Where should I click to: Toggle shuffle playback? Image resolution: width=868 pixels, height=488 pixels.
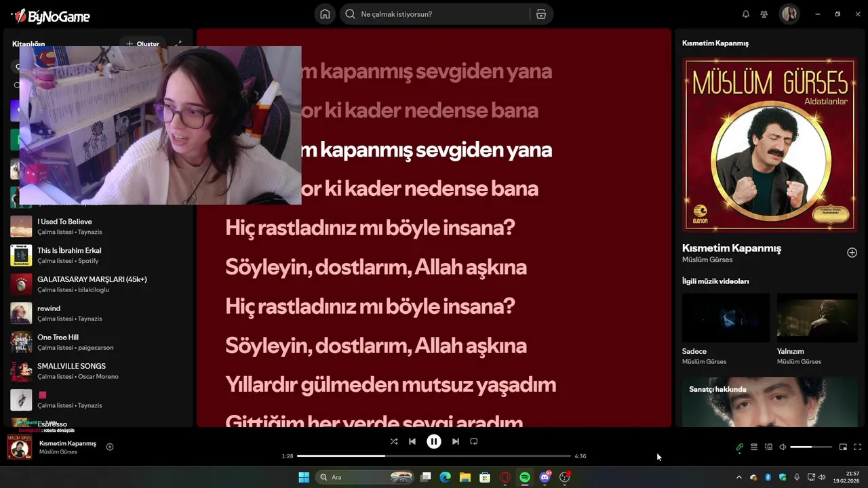point(394,441)
